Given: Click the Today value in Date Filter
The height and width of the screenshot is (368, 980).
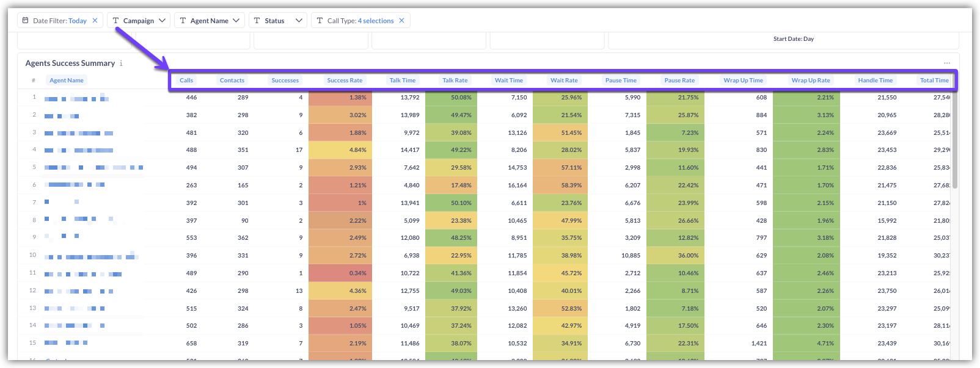Looking at the screenshot, I should tap(78, 21).
